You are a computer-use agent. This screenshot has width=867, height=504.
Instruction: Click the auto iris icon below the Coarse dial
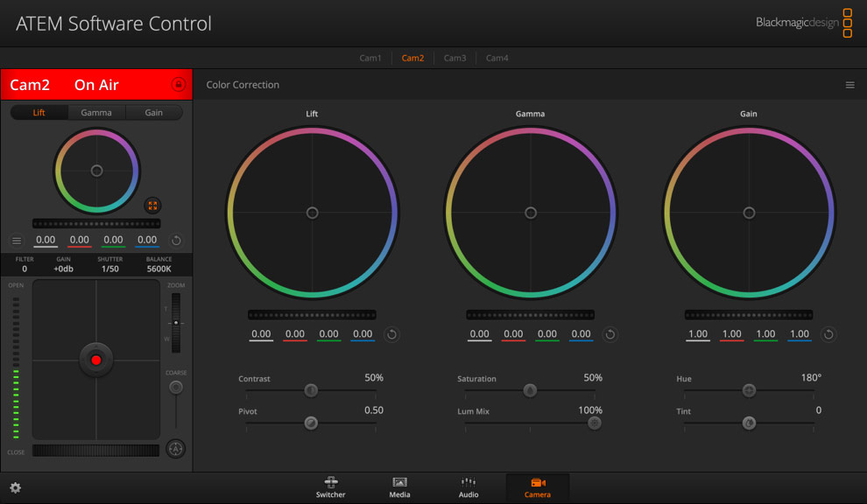click(x=175, y=449)
